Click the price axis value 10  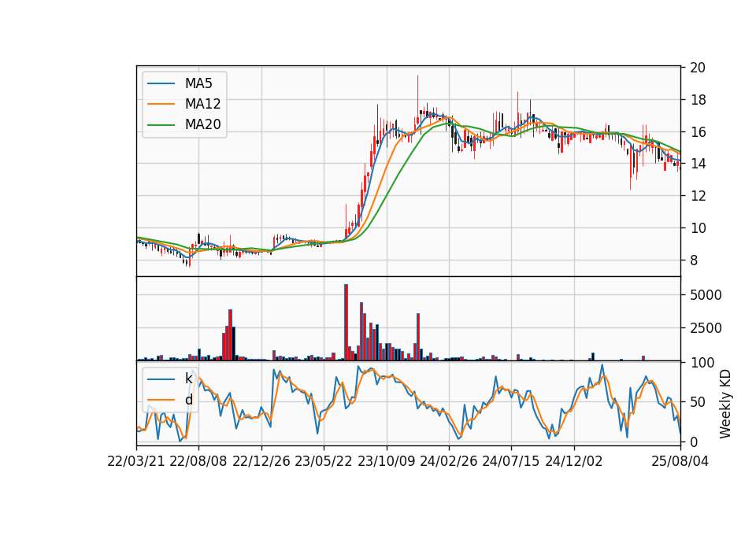pos(698,228)
